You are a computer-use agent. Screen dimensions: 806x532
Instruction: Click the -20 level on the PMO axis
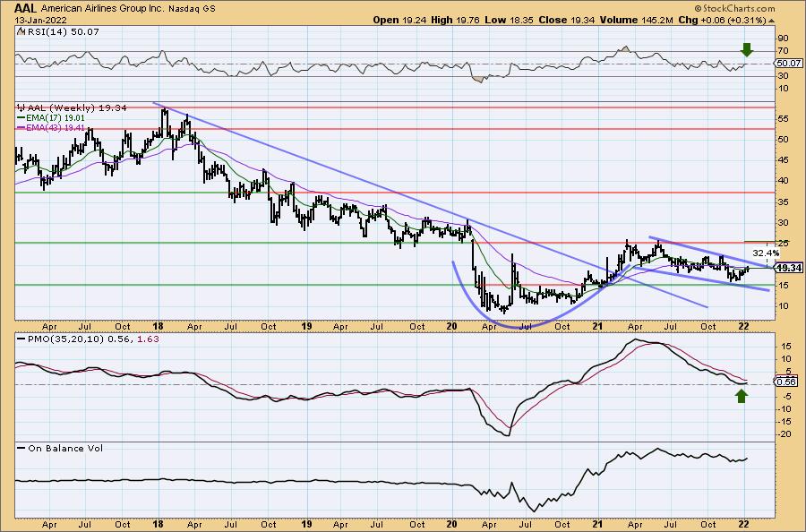pyautogui.click(x=784, y=434)
